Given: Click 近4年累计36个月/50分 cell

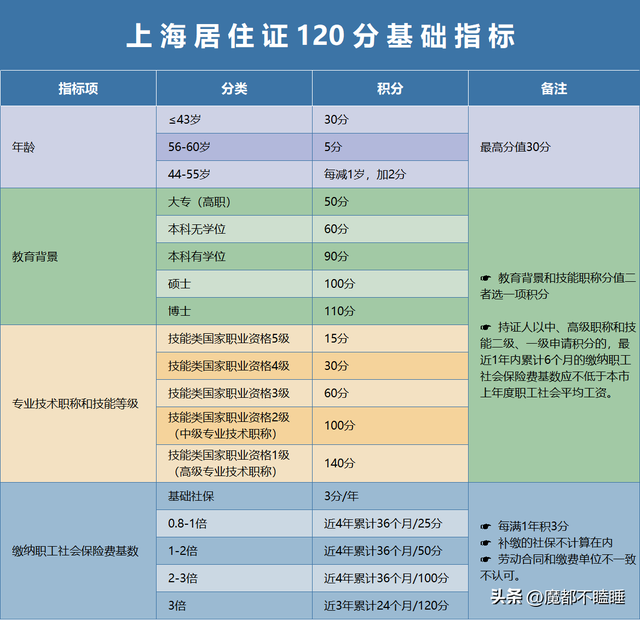Looking at the screenshot, I should pos(390,551).
